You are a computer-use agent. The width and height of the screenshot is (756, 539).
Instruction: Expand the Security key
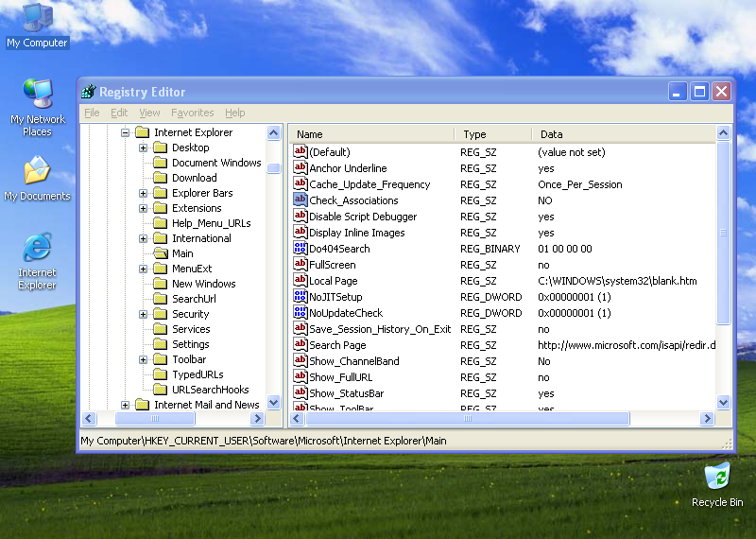pyautogui.click(x=144, y=314)
